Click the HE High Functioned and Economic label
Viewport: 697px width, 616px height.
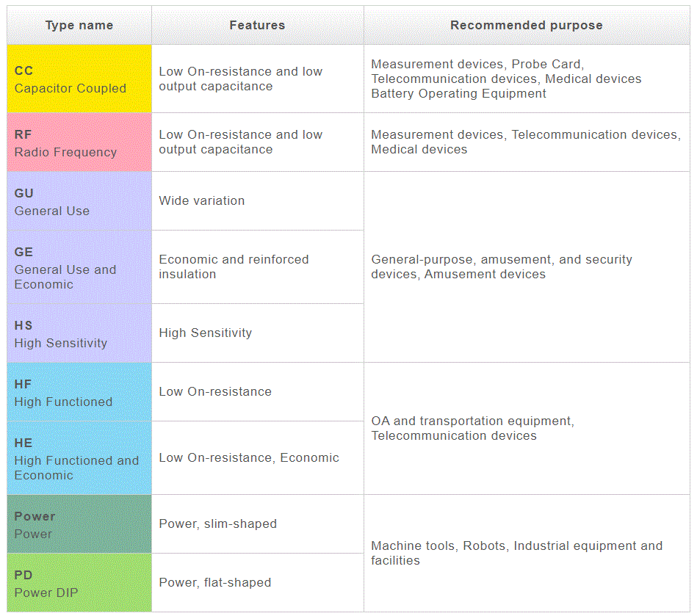click(x=76, y=459)
